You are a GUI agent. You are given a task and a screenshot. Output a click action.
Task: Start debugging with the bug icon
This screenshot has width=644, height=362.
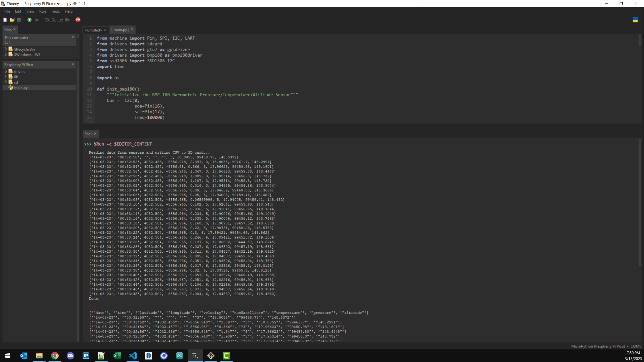tap(37, 20)
